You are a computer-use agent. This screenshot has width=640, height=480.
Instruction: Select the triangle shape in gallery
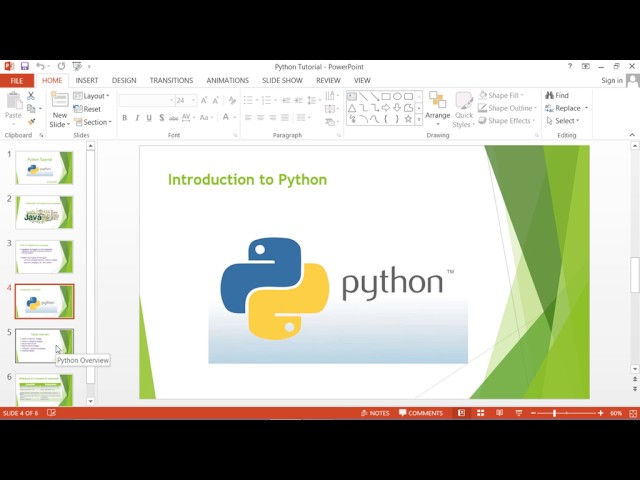352,108
